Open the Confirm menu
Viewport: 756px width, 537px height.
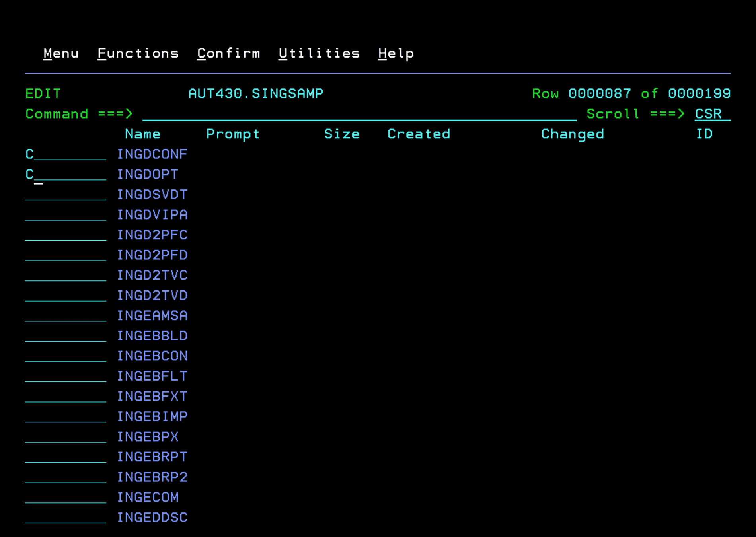(x=229, y=53)
